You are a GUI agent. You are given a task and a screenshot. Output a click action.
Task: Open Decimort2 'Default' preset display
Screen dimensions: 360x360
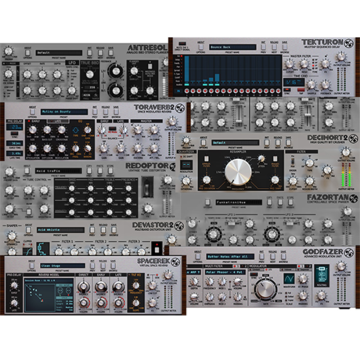(235, 142)
